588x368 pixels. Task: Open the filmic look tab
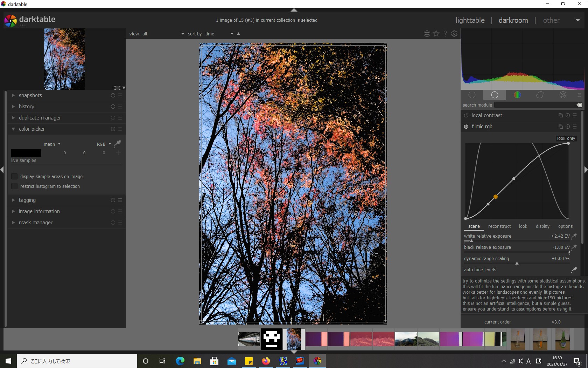click(x=523, y=226)
